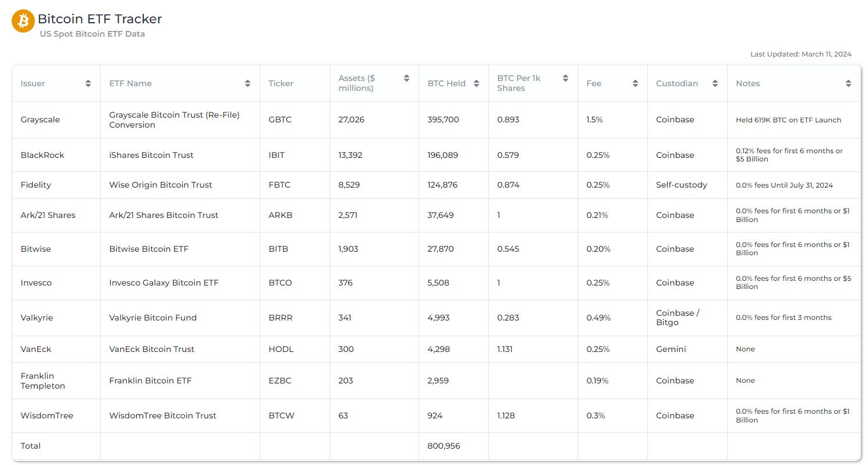The image size is (868, 465).
Task: Click the GBTC ticker
Action: click(280, 119)
